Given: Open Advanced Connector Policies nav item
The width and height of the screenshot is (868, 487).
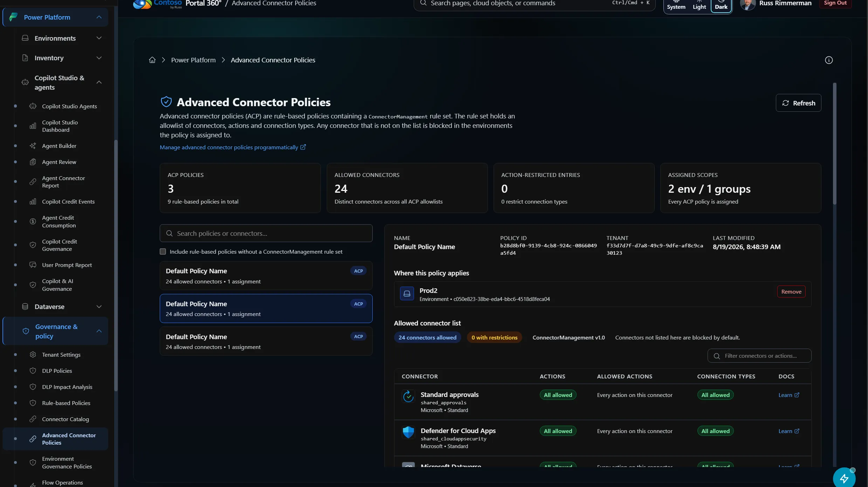Looking at the screenshot, I should [55, 439].
